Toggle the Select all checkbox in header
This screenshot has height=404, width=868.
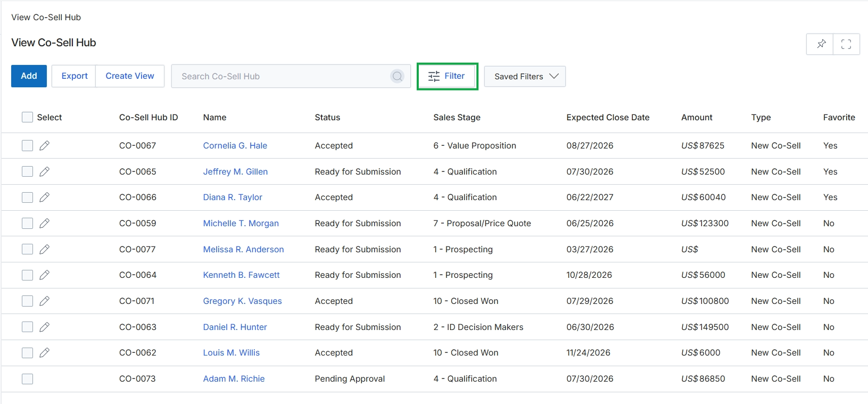(27, 117)
